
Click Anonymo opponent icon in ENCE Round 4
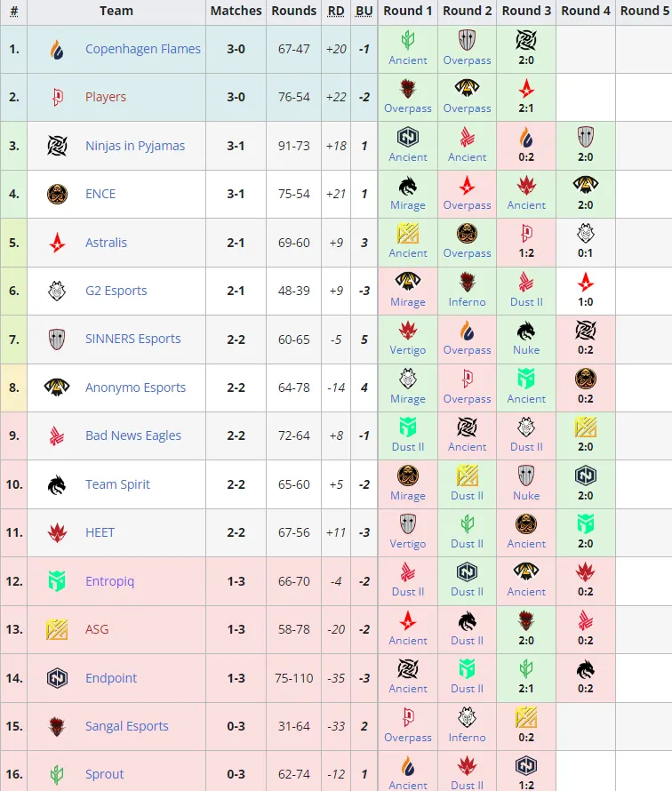pyautogui.click(x=585, y=185)
